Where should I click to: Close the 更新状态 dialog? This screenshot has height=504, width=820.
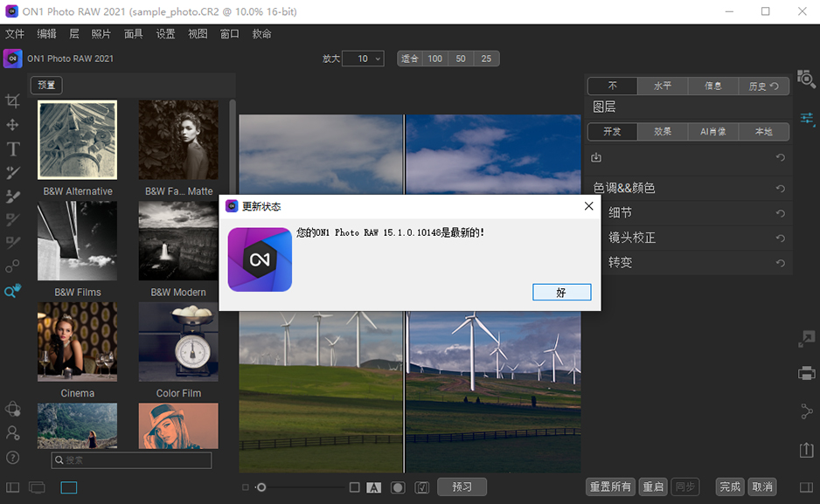coord(589,206)
